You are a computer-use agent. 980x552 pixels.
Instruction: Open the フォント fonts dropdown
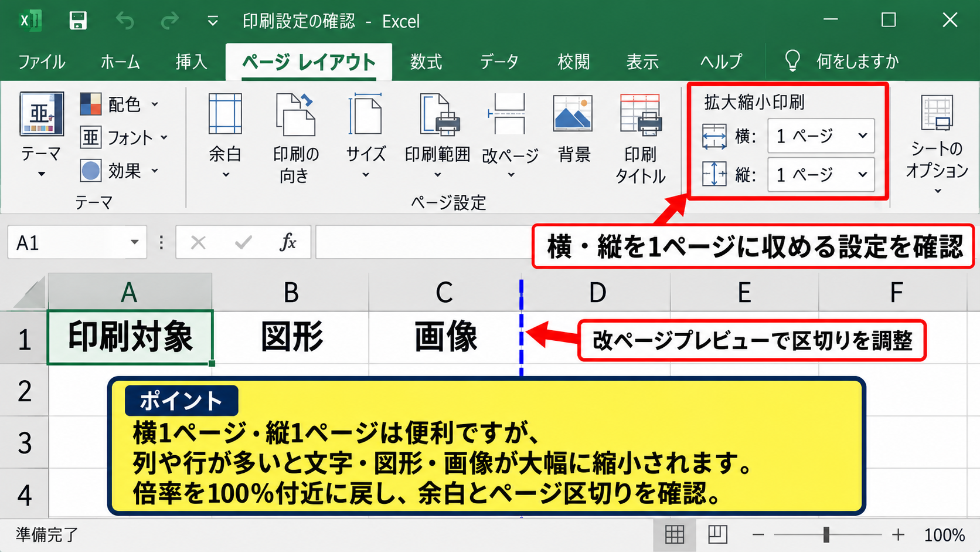[x=124, y=138]
